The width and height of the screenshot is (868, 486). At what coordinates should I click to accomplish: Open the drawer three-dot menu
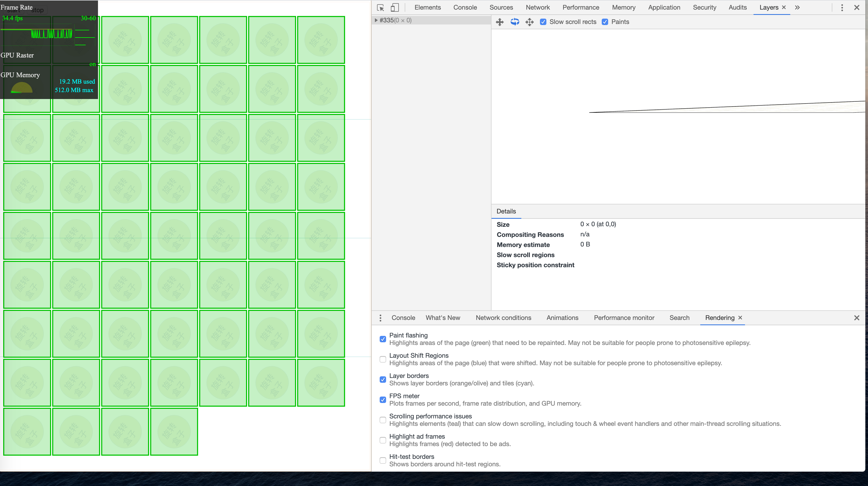pyautogui.click(x=380, y=318)
